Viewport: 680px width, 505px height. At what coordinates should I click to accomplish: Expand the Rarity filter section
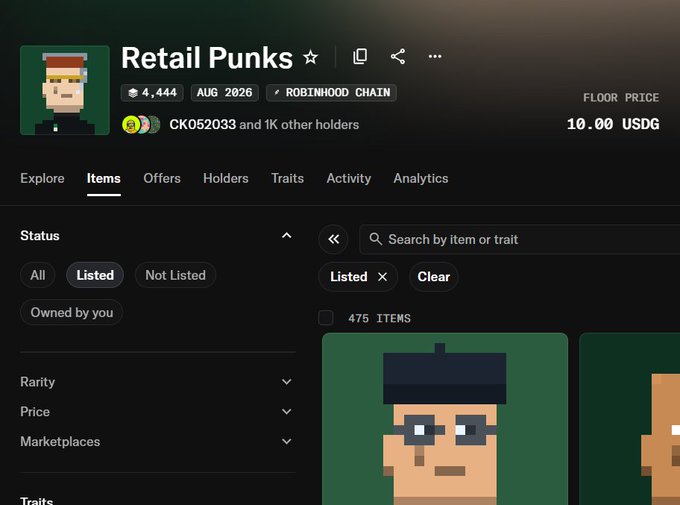coord(158,382)
